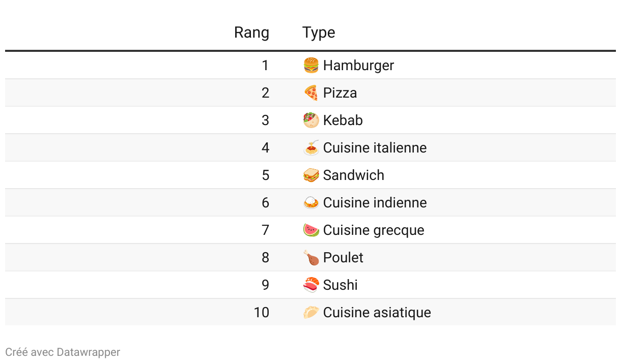Click the sushi emoji icon
Screen dimensions: 621x364
[x=311, y=285]
